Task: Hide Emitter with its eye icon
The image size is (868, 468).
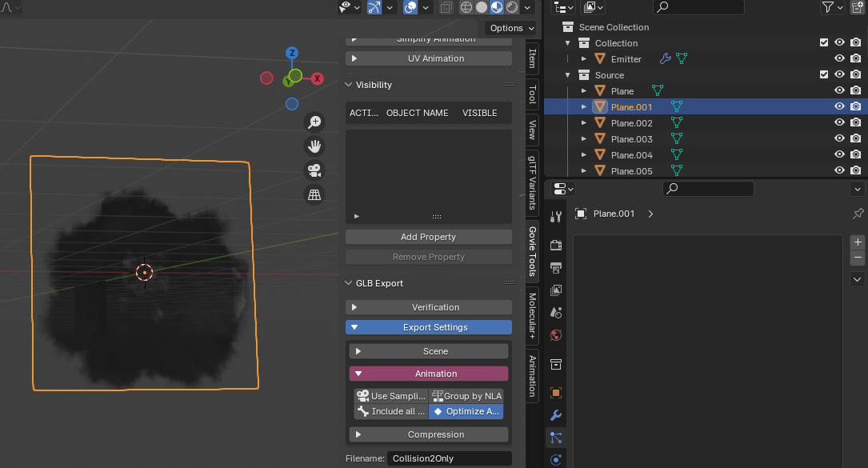Action: pyautogui.click(x=839, y=58)
